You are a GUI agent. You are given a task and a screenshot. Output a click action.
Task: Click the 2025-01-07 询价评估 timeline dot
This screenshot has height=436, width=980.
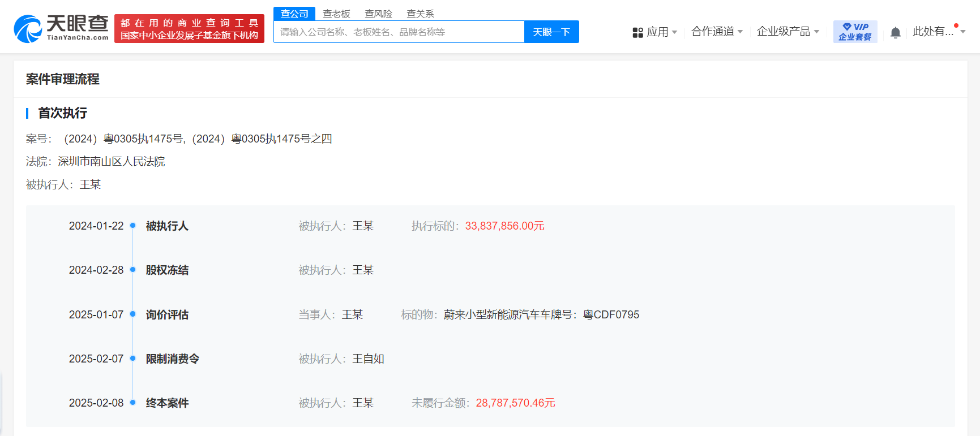coord(133,314)
